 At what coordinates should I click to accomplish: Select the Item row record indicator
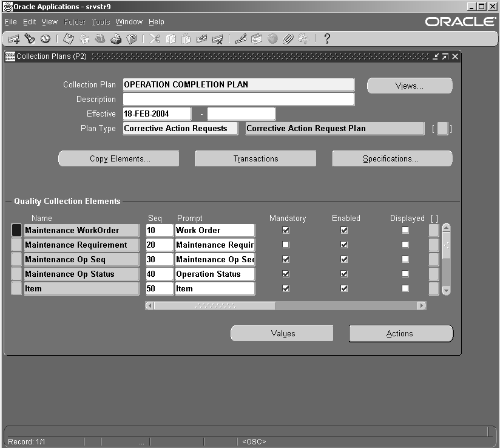[x=16, y=288]
